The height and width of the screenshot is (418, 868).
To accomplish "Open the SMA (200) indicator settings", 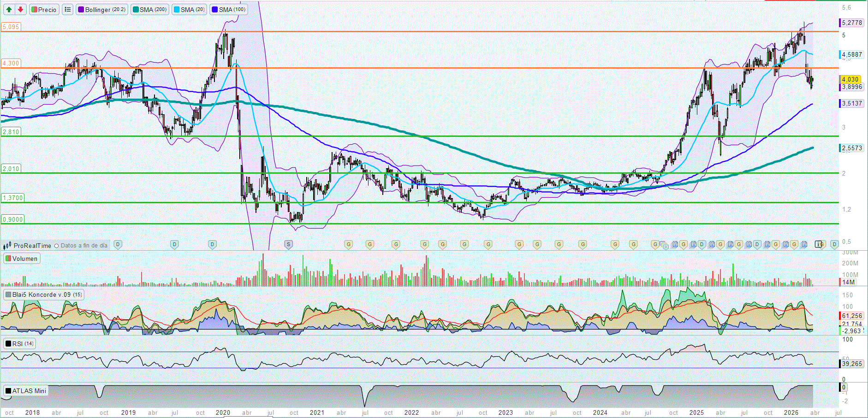I will click(x=149, y=9).
